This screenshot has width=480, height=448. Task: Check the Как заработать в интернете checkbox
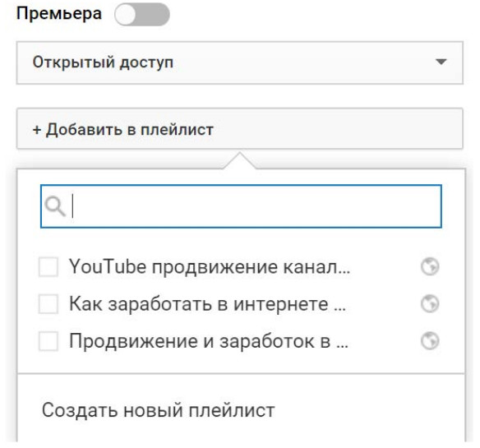[48, 304]
